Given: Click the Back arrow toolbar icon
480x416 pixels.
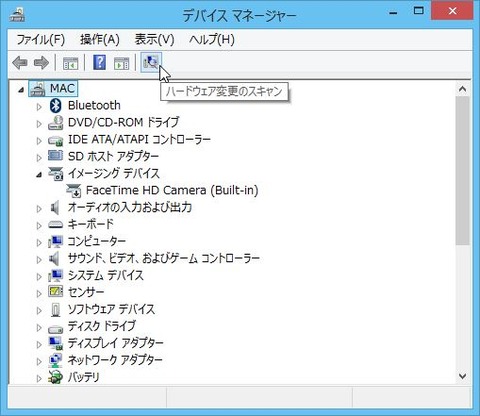Looking at the screenshot, I should [x=20, y=63].
